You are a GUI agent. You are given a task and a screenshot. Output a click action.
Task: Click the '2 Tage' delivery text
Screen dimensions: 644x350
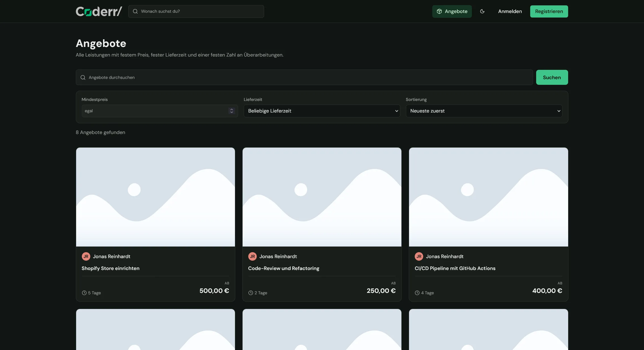click(x=261, y=293)
